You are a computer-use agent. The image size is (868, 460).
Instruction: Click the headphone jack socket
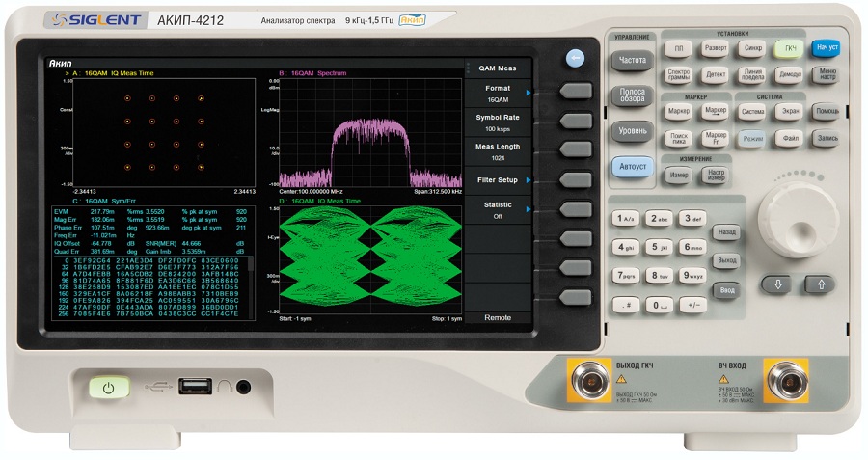(243, 387)
